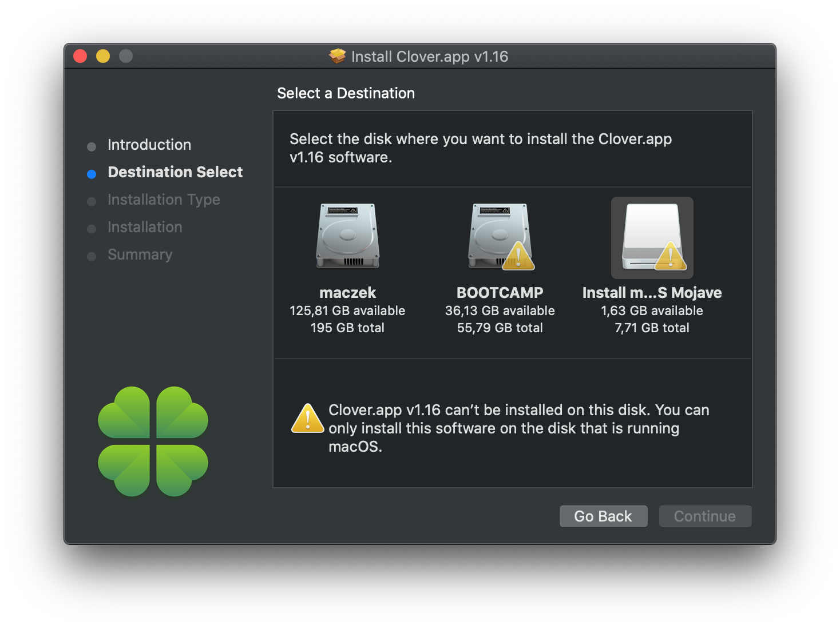This screenshot has height=629, width=840.
Task: Select the Introduction step in sidebar
Action: click(x=149, y=145)
